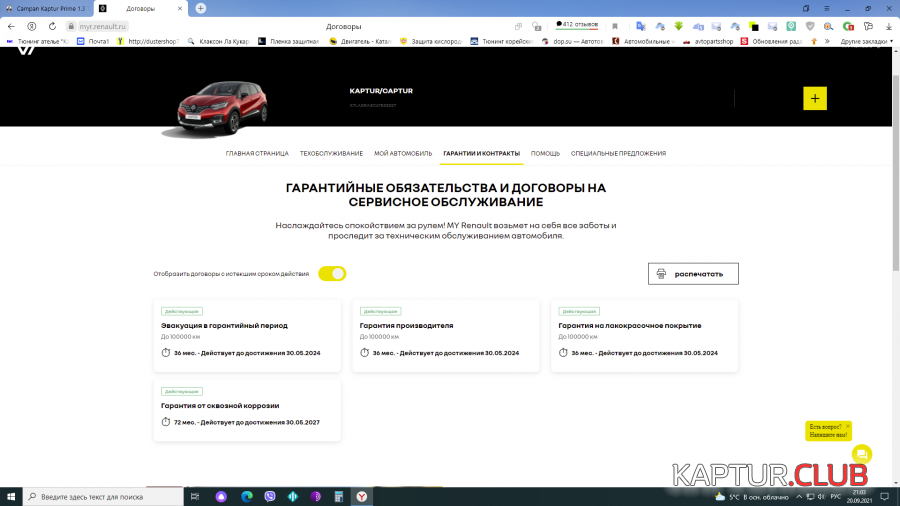This screenshot has width=900, height=506.
Task: Open the 'Главная страница' tab
Action: 257,153
